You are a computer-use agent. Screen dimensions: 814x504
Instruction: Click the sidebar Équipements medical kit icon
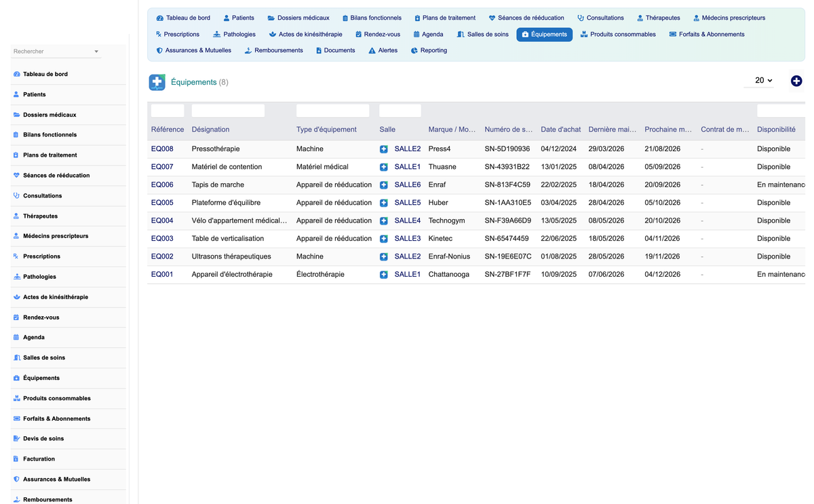[16, 378]
